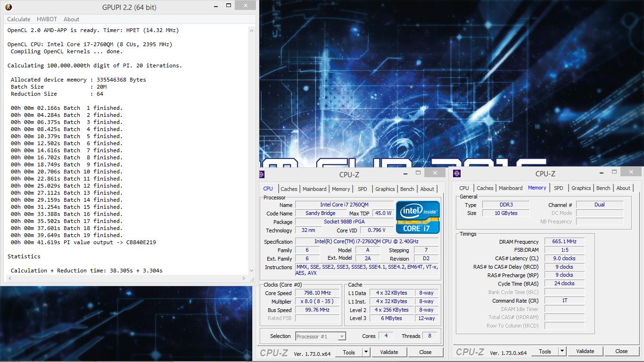This screenshot has height=362, width=644.
Task: Click the CPU-Z icon in Memory window title bar
Action: pyautogui.click(x=456, y=174)
